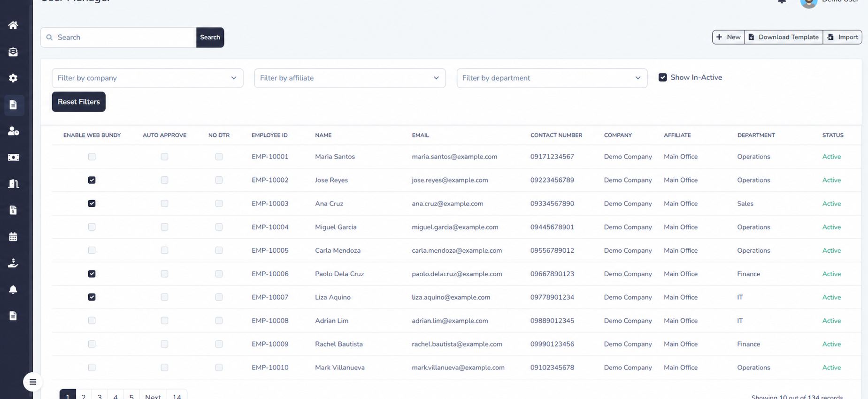Image resolution: width=868 pixels, height=399 pixels.
Task: Click the plus icon on New button
Action: click(719, 37)
